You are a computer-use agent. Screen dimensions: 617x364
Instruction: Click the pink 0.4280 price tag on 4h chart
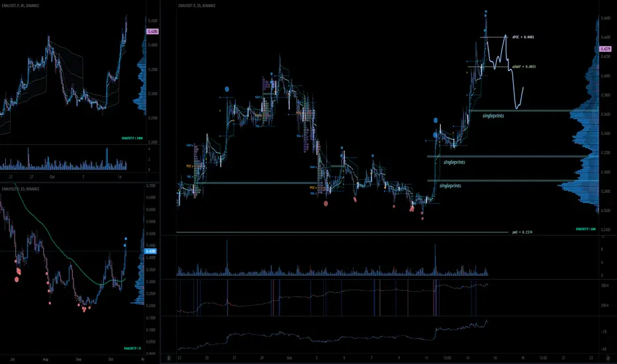[152, 31]
